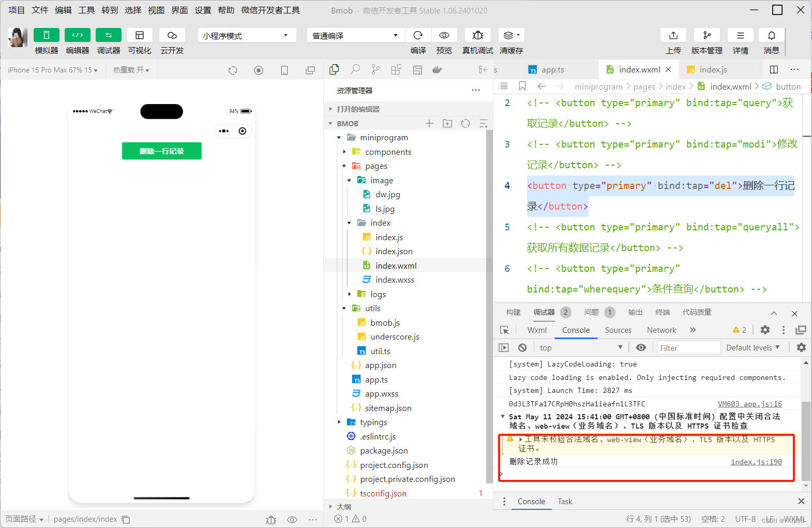This screenshot has height=528, width=812.
Task: Open the VM603 app.js:16 source link
Action: tap(750, 404)
